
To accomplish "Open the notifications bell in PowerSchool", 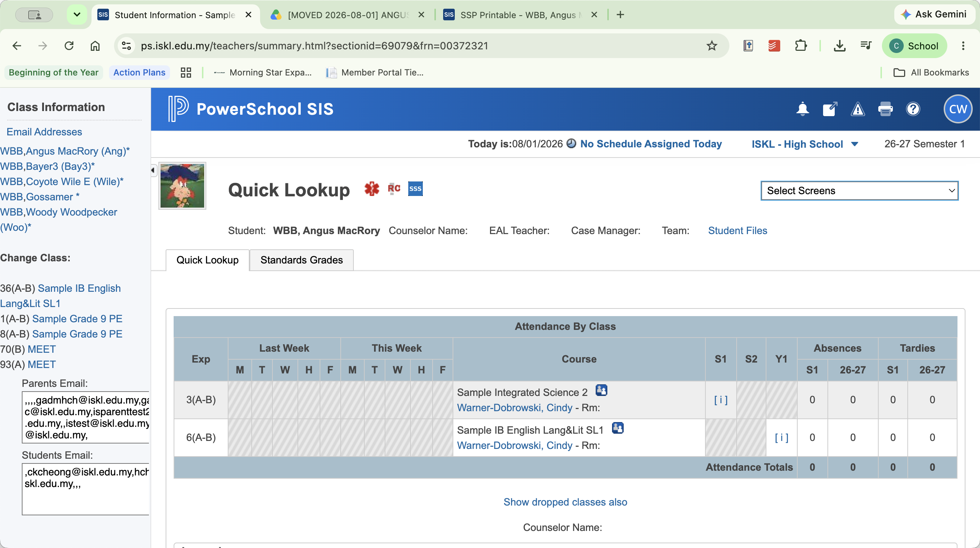I will coord(802,109).
